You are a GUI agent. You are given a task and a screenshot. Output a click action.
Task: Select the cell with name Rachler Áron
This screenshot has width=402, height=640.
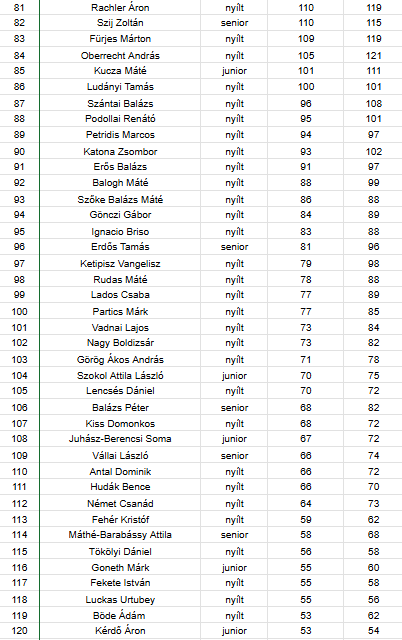tap(120, 7)
